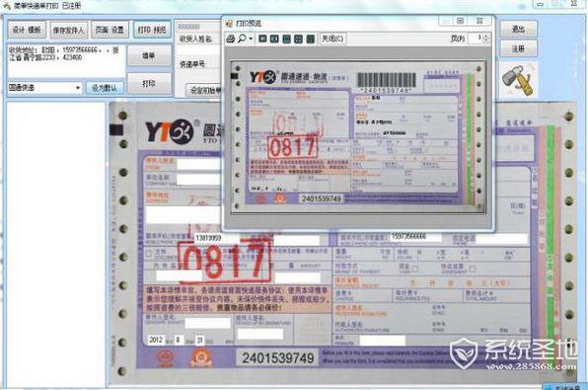Click the recipient address text box
This screenshot has height=390, width=588.
[x=66, y=61]
